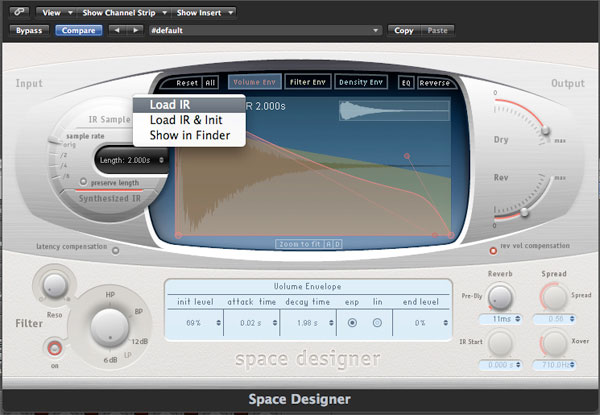Image resolution: width=600 pixels, height=415 pixels.
Task: Adjust end level 0% stepper
Action: point(445,323)
